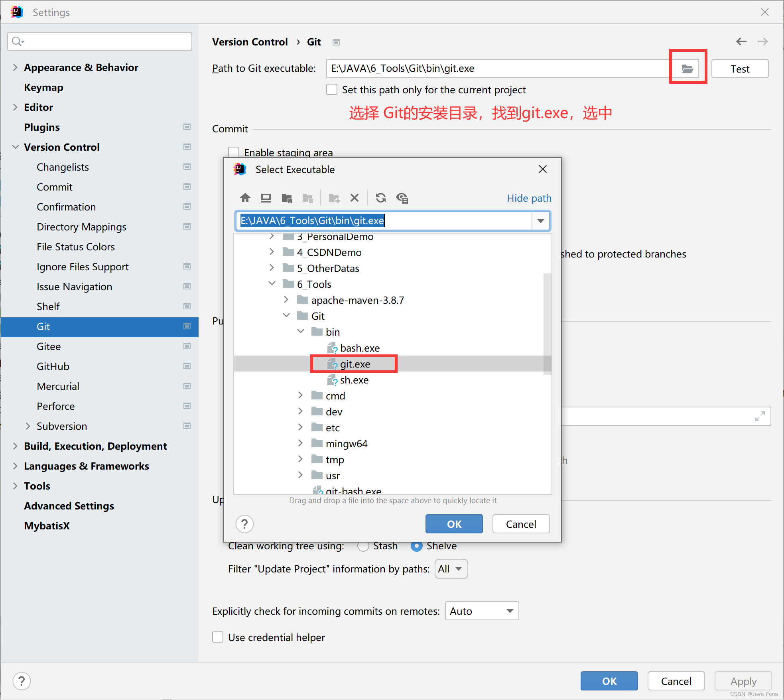Click the New Folder toolbar icon
Screen dimensions: 784x700
334,198
